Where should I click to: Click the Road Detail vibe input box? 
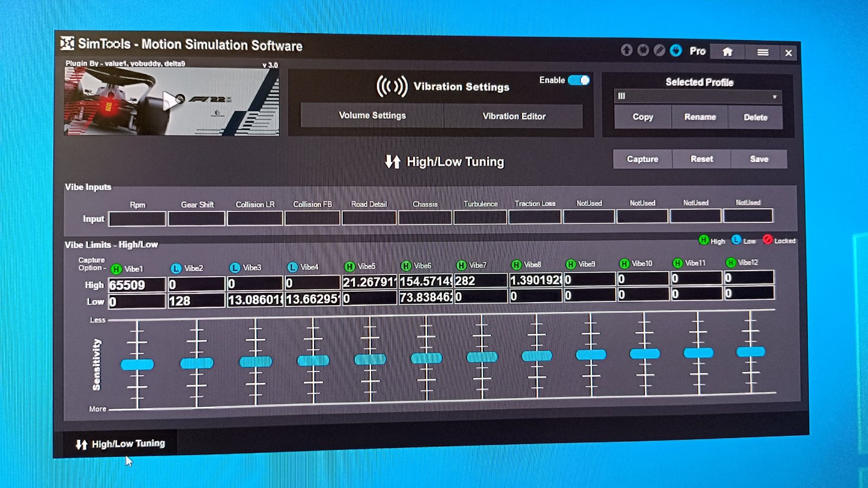tap(369, 217)
